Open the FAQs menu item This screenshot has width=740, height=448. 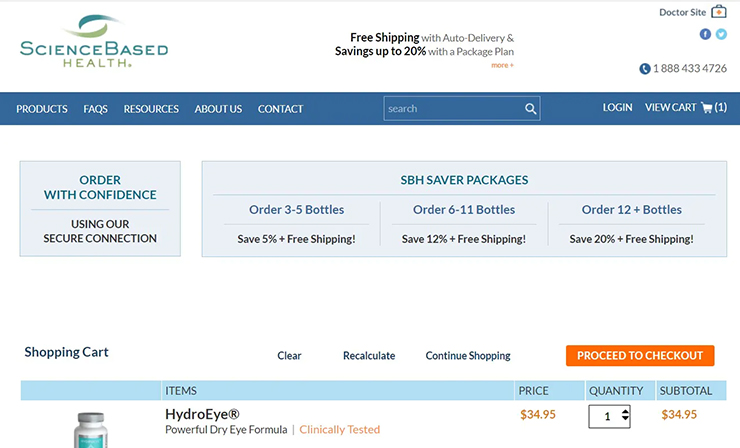click(x=96, y=109)
